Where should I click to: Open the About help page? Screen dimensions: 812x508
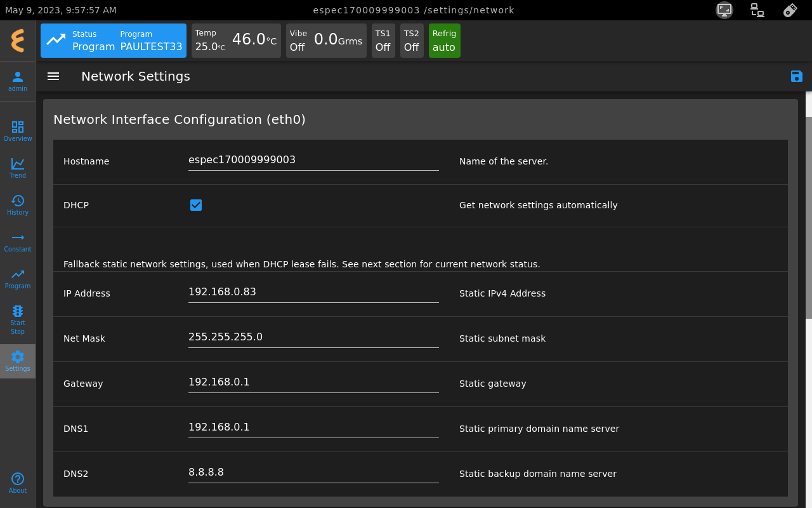coord(18,483)
